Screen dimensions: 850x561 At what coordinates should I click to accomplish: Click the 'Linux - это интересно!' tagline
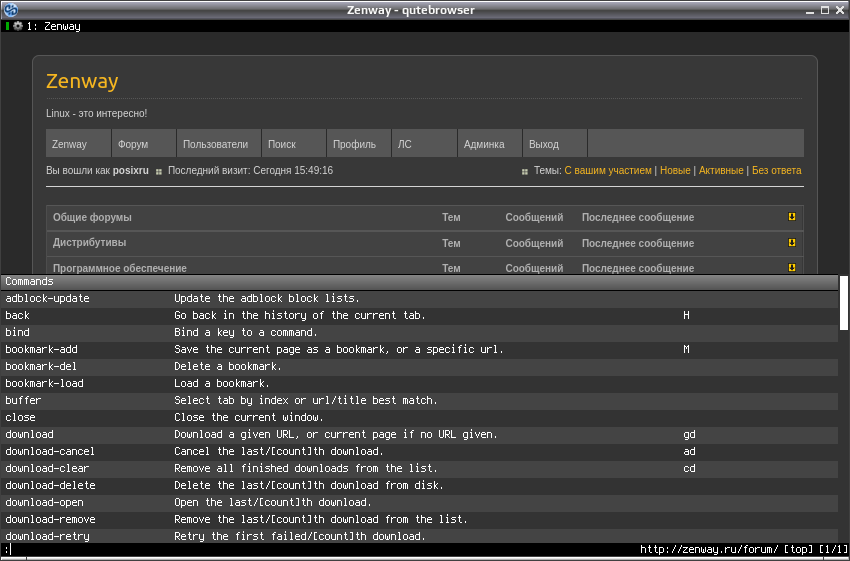(x=96, y=113)
